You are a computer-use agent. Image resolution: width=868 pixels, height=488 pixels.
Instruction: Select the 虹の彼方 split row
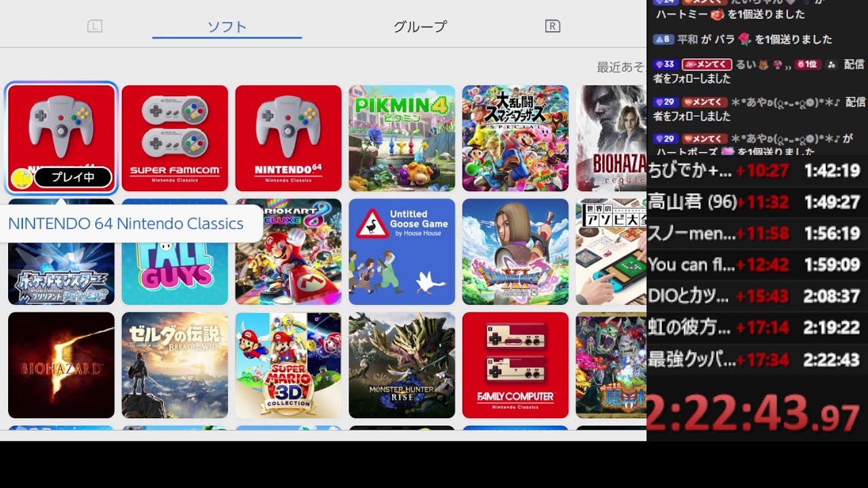757,327
